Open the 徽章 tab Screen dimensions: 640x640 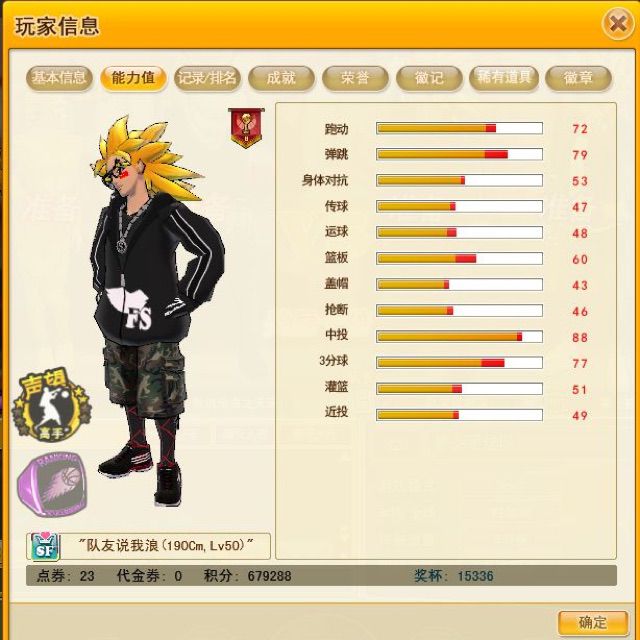pyautogui.click(x=578, y=77)
